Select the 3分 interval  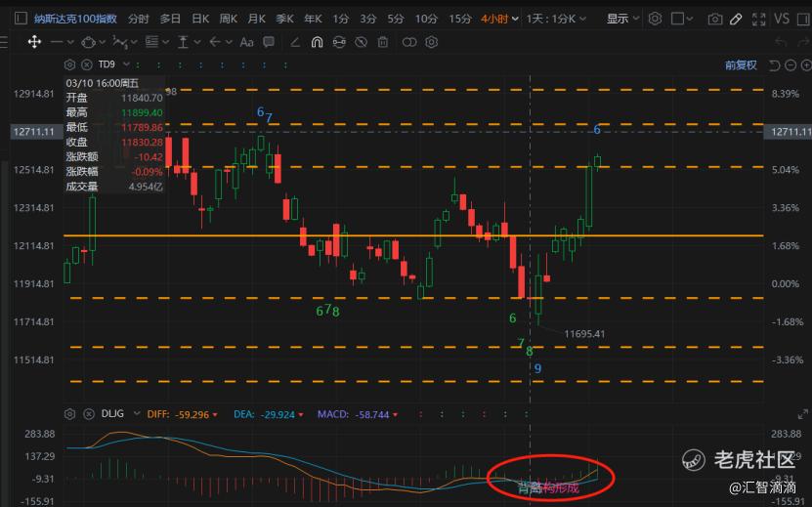(x=368, y=20)
